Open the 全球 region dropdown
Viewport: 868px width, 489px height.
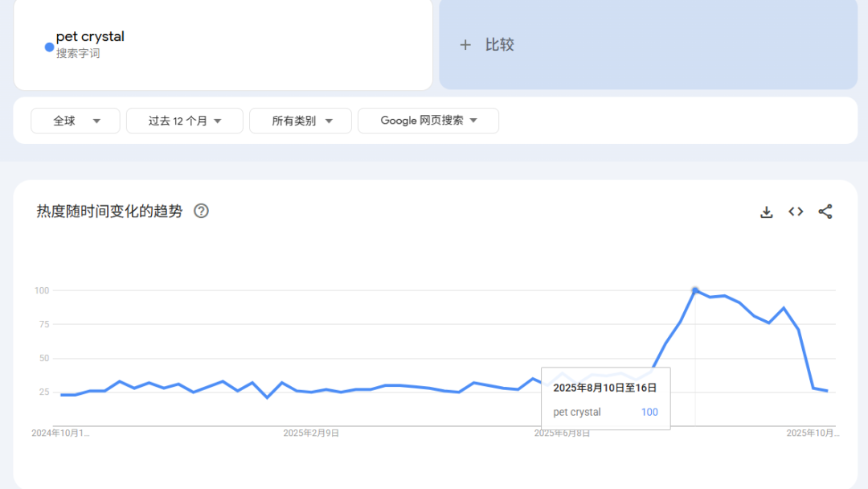click(x=76, y=121)
